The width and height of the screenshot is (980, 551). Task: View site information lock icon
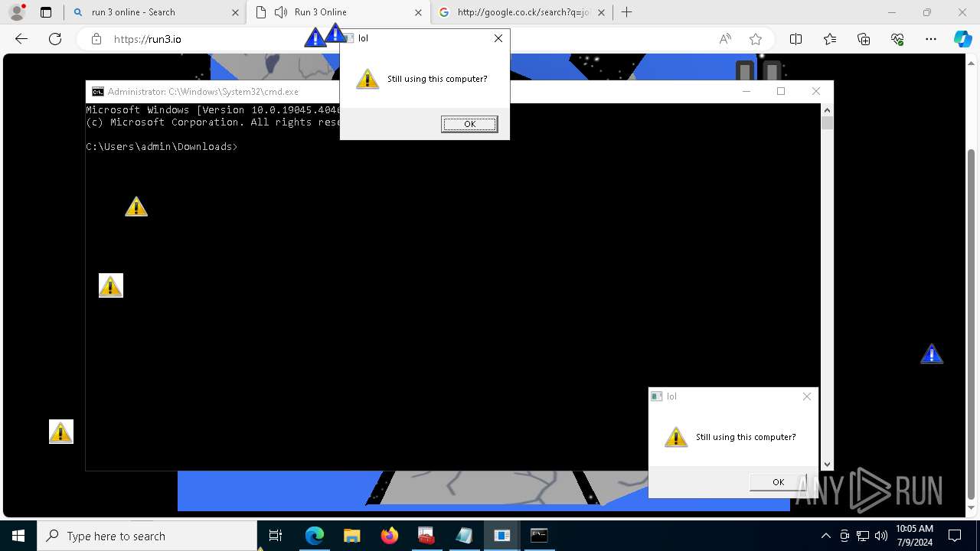96,39
